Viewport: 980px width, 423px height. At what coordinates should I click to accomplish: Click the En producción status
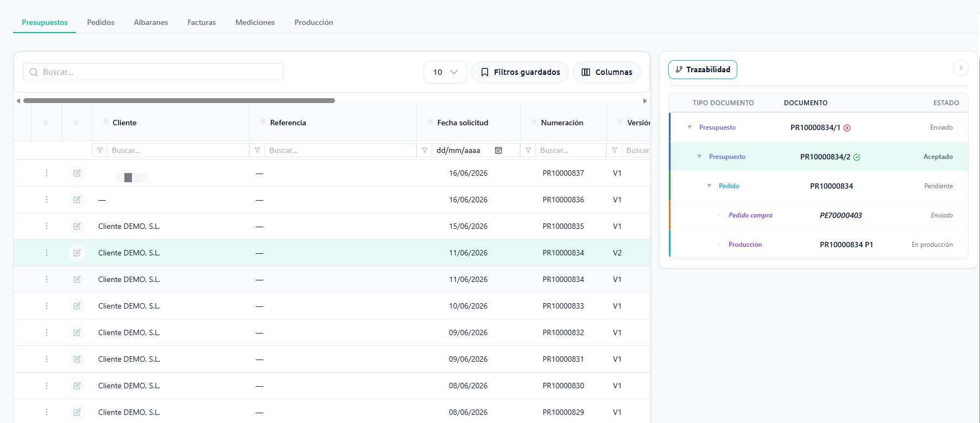(x=932, y=245)
